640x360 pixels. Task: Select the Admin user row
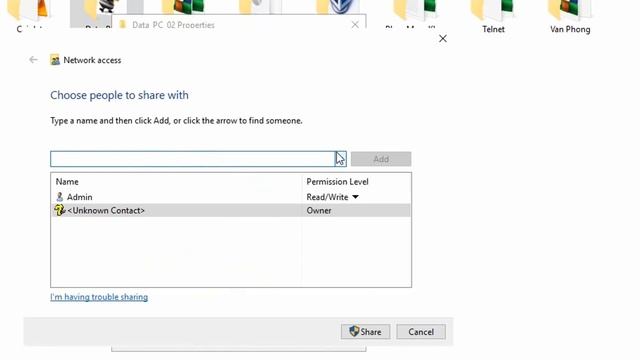[231, 197]
